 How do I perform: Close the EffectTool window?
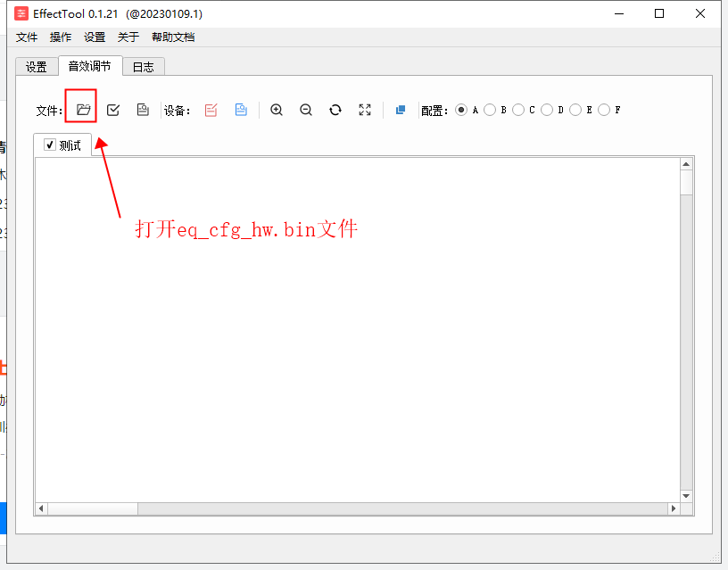(700, 14)
